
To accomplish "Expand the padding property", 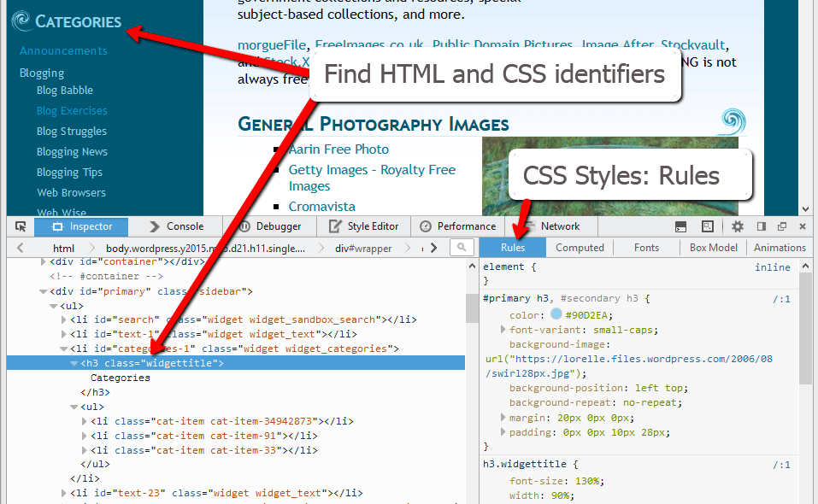I will click(503, 432).
